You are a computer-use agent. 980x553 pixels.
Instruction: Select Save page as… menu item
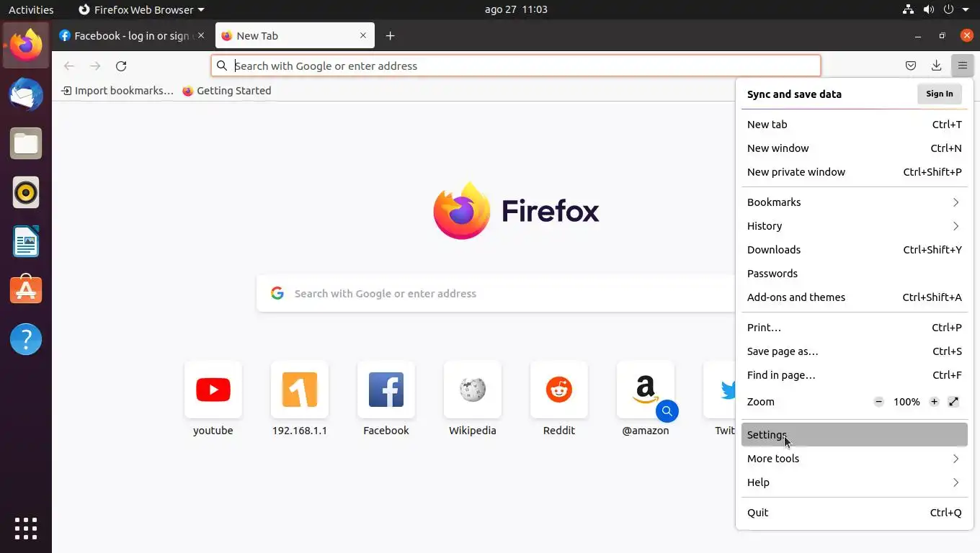(x=855, y=351)
